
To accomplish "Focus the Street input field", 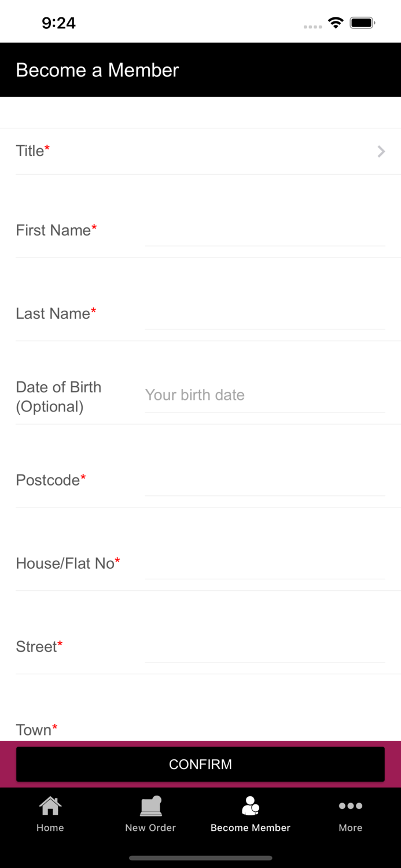I will click(264, 648).
